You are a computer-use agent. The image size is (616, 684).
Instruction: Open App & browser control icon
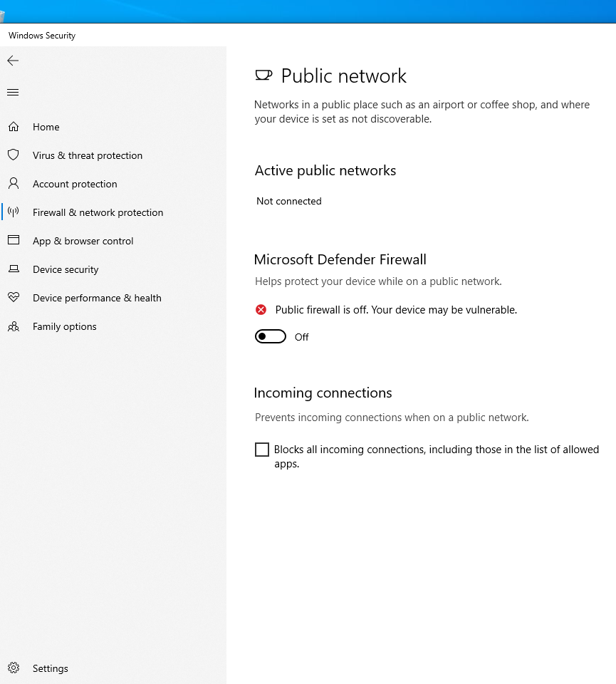pyautogui.click(x=13, y=240)
